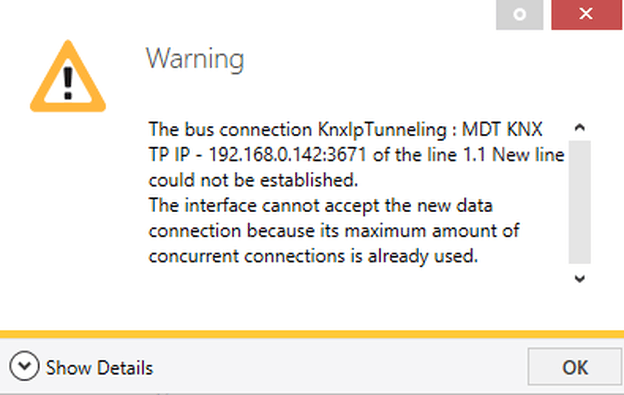
Task: Click the MDT KNX device name text
Action: 502,130
